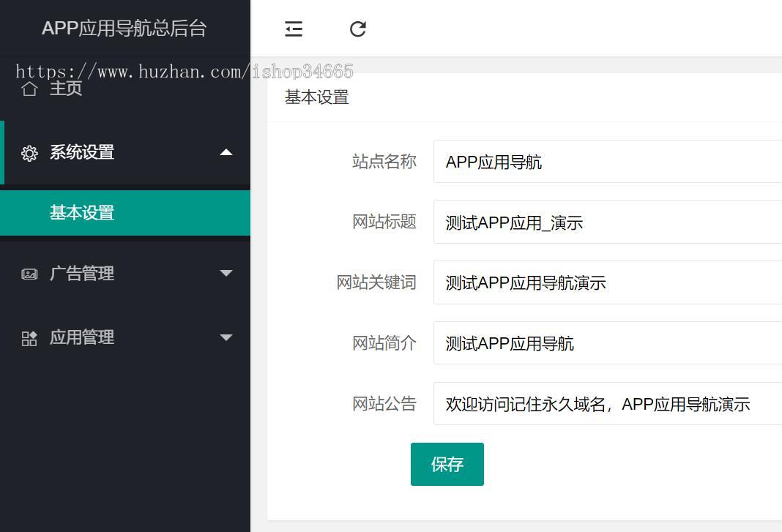Click the gear icon beside 系统设置

coord(29,153)
